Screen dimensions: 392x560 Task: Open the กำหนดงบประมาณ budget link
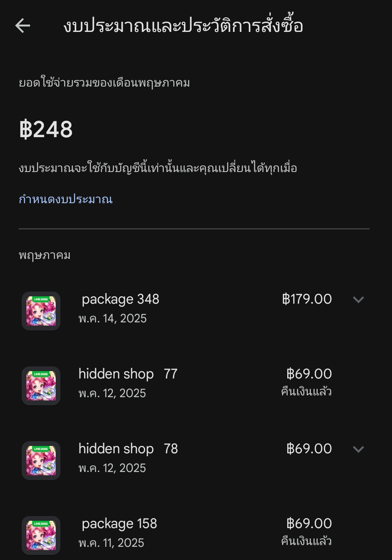pyautogui.click(x=66, y=199)
